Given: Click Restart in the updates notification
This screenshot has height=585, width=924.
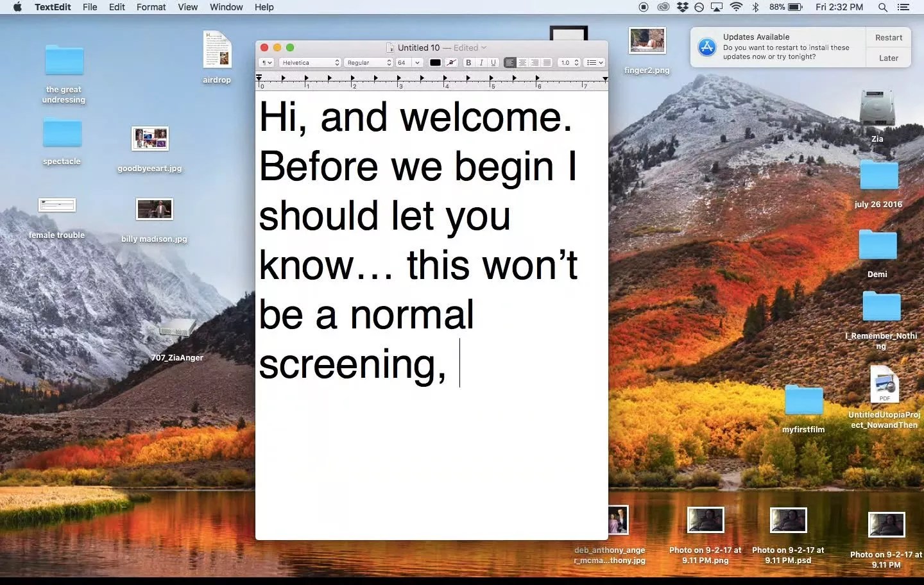Looking at the screenshot, I should (889, 38).
